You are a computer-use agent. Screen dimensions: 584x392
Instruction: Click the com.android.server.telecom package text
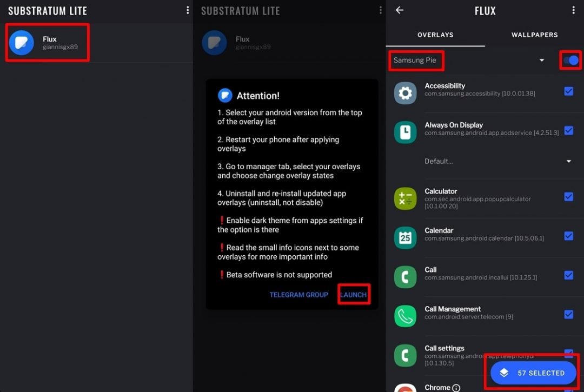click(468, 317)
